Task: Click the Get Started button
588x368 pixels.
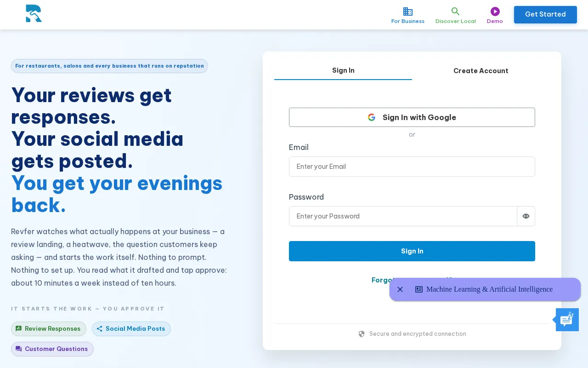Action: point(545,14)
